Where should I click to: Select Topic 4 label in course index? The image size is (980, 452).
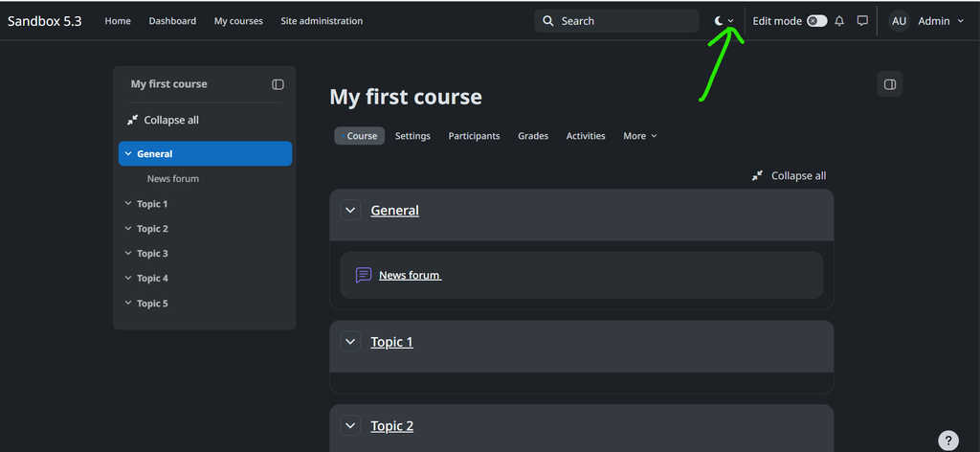click(152, 279)
